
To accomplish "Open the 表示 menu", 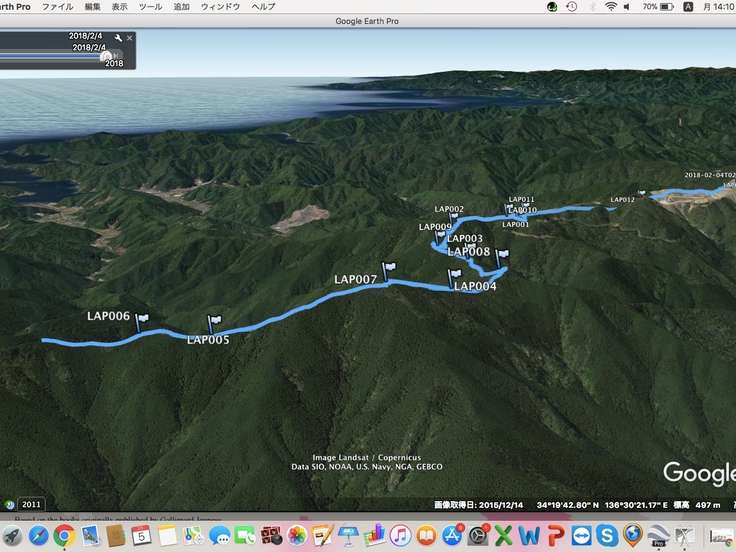I will (120, 7).
